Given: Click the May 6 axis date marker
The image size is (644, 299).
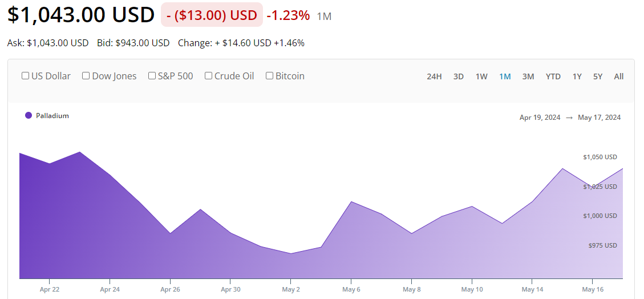Looking at the screenshot, I should (351, 289).
